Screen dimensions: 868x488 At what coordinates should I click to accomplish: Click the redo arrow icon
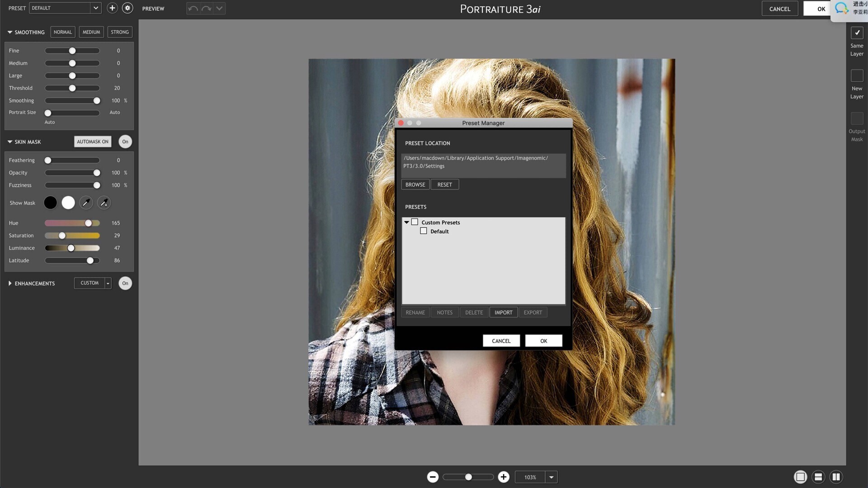(206, 9)
